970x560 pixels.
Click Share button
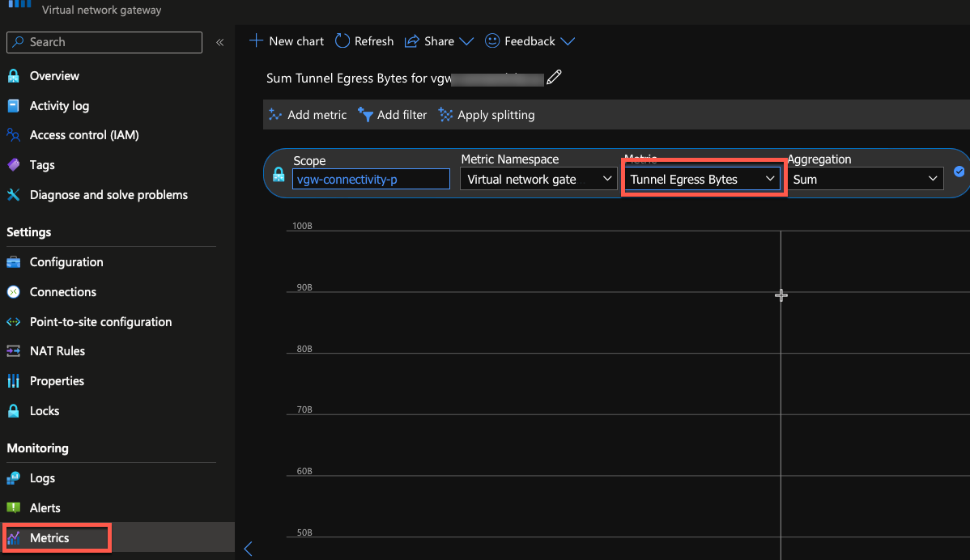439,41
